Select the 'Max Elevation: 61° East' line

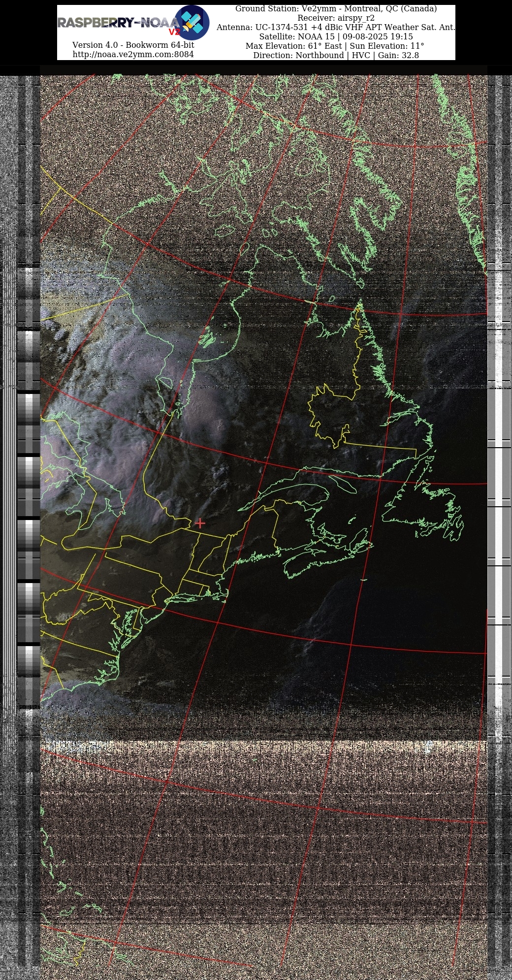(x=336, y=46)
